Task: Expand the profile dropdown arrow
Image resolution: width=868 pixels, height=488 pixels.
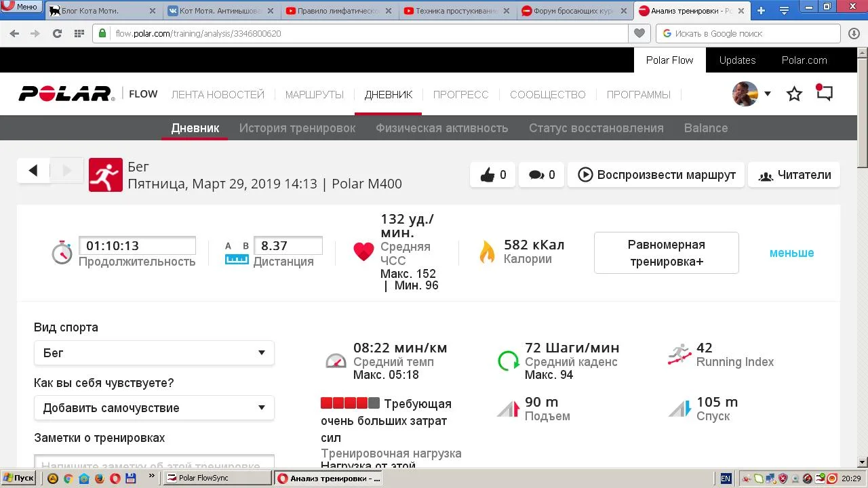Action: point(768,94)
